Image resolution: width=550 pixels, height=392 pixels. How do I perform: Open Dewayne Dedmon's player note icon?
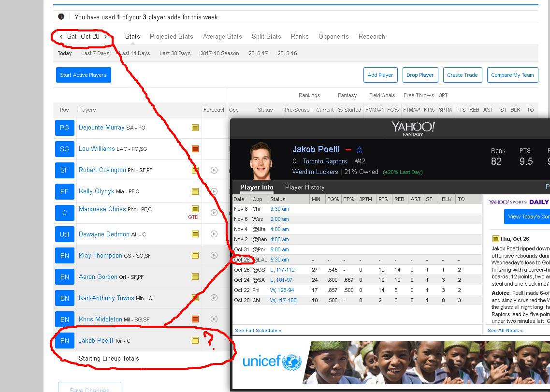pyautogui.click(x=195, y=234)
